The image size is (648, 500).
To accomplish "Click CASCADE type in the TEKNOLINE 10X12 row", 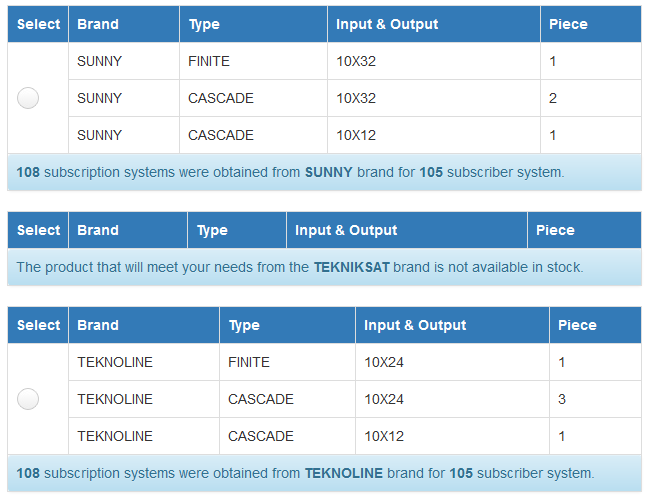I will coord(261,436).
